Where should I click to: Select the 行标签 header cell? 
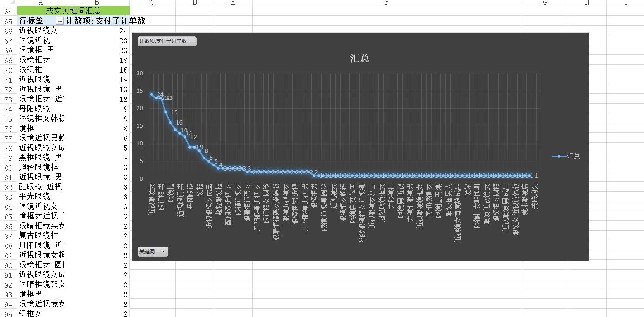[40, 20]
